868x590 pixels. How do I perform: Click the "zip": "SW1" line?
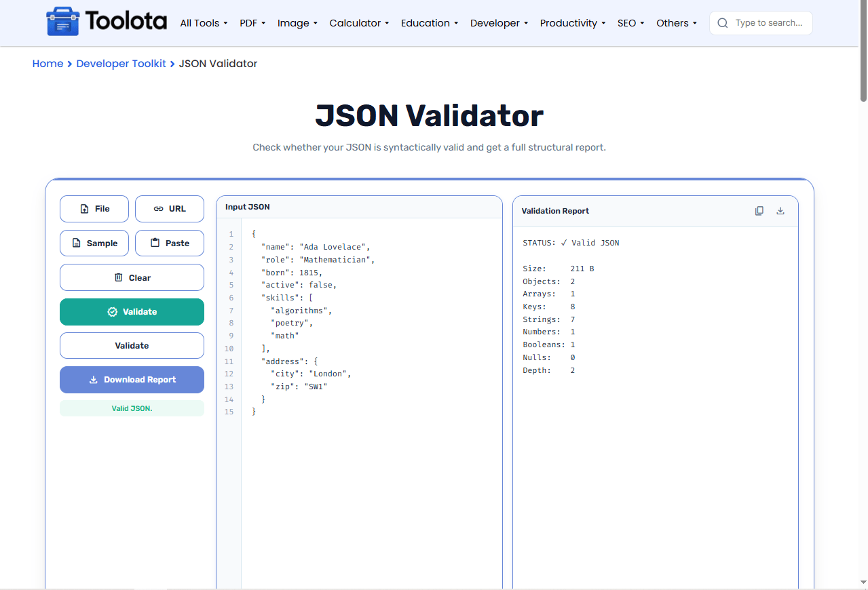pos(299,387)
